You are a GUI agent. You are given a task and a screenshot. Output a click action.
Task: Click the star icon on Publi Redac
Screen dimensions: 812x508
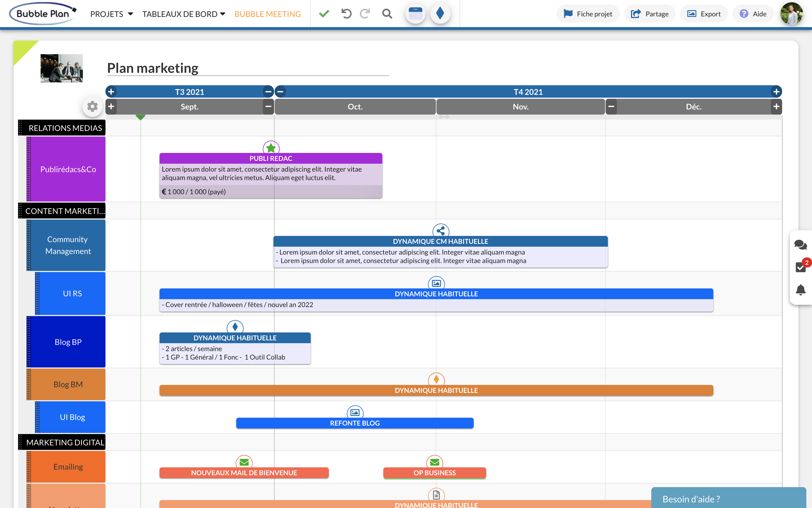271,148
